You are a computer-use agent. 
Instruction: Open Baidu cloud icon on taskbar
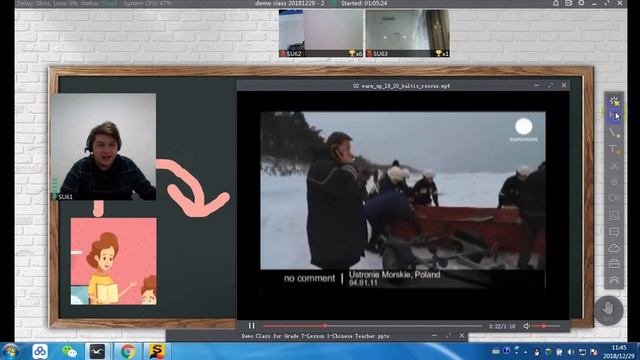40,351
